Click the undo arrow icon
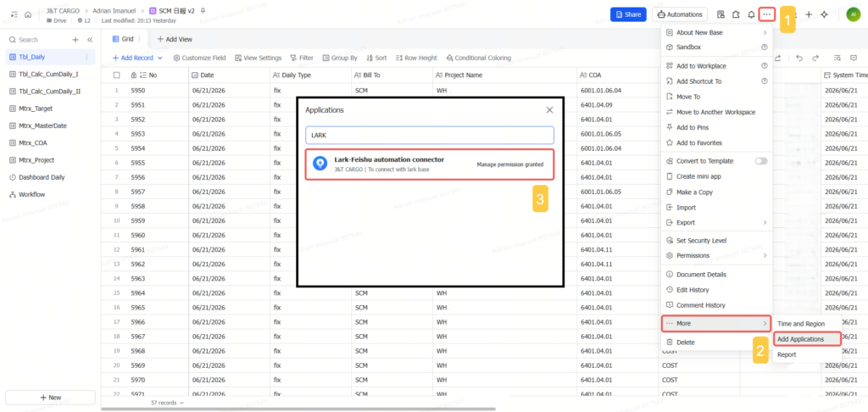Image resolution: width=868 pixels, height=412 pixels. click(799, 58)
